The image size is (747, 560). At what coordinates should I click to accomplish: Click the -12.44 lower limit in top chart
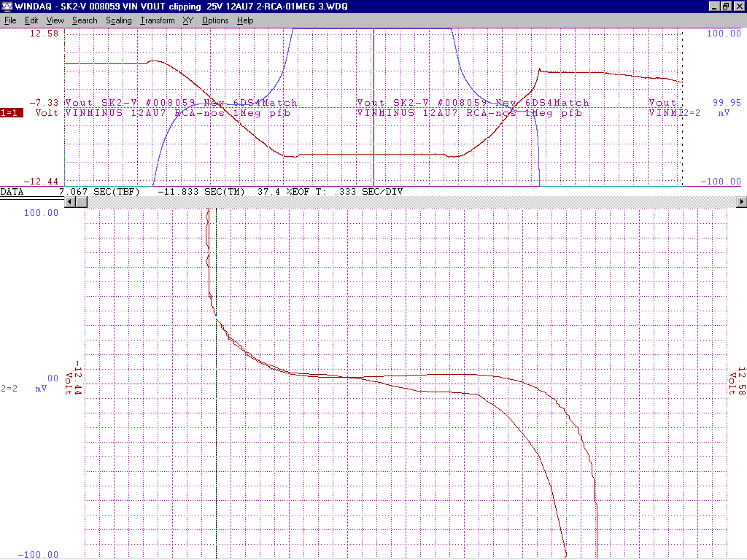(44, 182)
